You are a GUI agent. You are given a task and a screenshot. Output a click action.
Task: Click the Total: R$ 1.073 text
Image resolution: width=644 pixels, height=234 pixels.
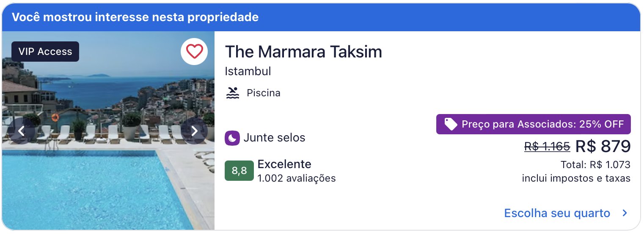(x=596, y=165)
